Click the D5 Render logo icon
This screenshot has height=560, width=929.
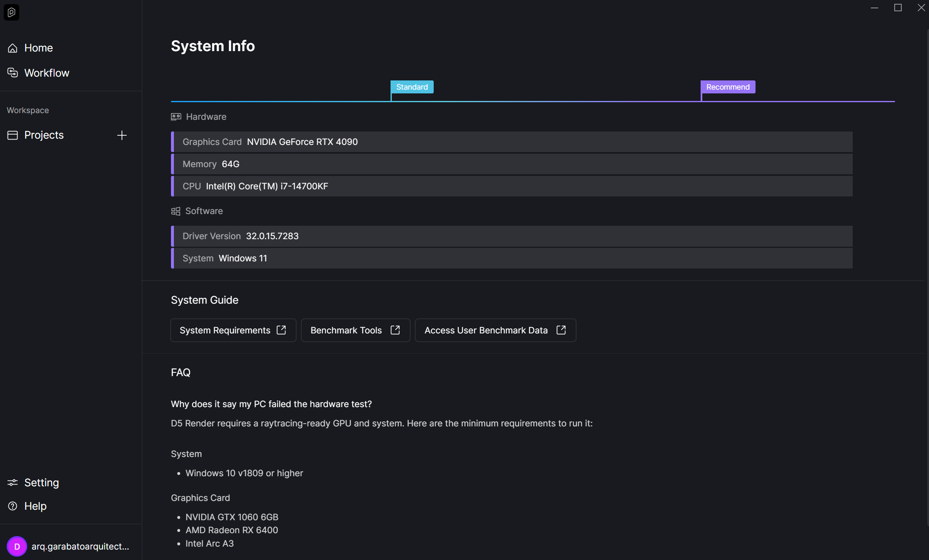tap(11, 12)
